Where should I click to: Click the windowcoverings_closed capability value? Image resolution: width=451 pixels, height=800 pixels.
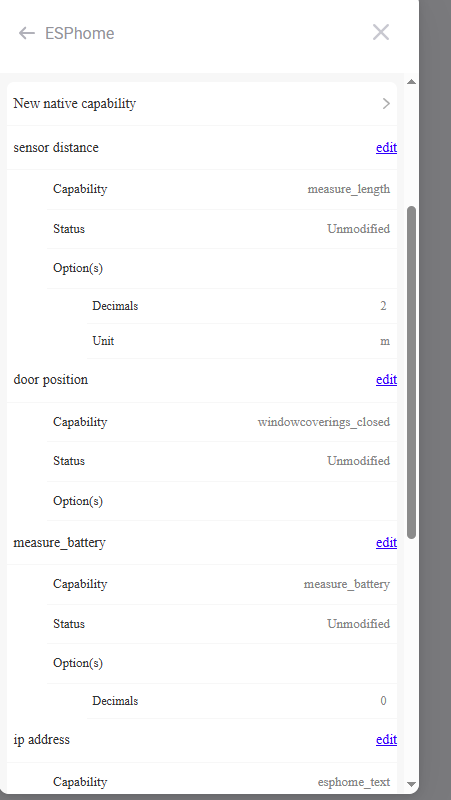click(324, 422)
